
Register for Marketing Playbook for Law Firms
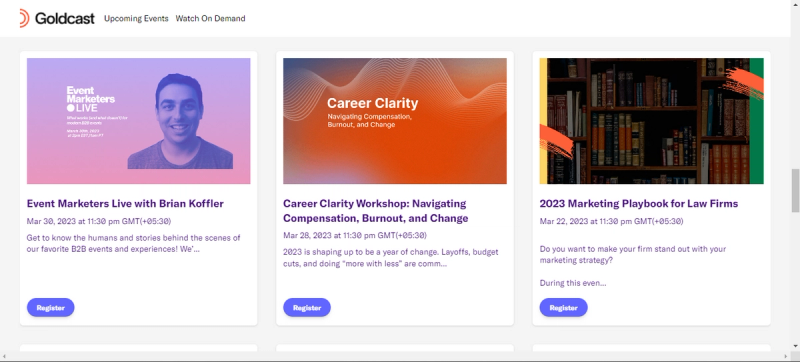coord(564,307)
